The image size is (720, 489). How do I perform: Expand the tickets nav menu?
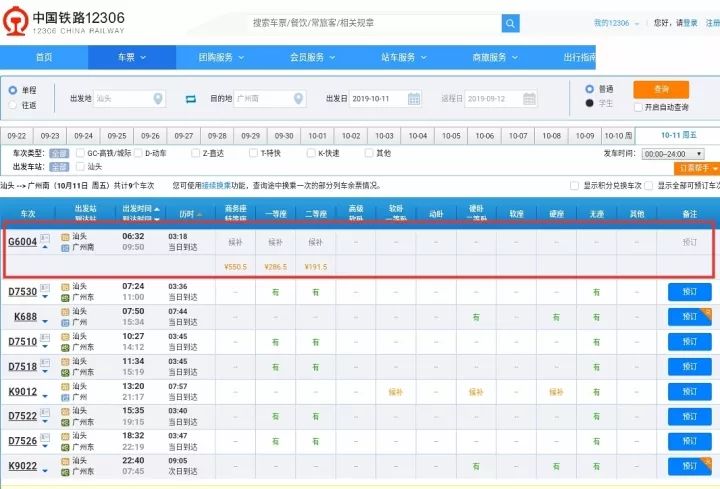click(x=132, y=57)
